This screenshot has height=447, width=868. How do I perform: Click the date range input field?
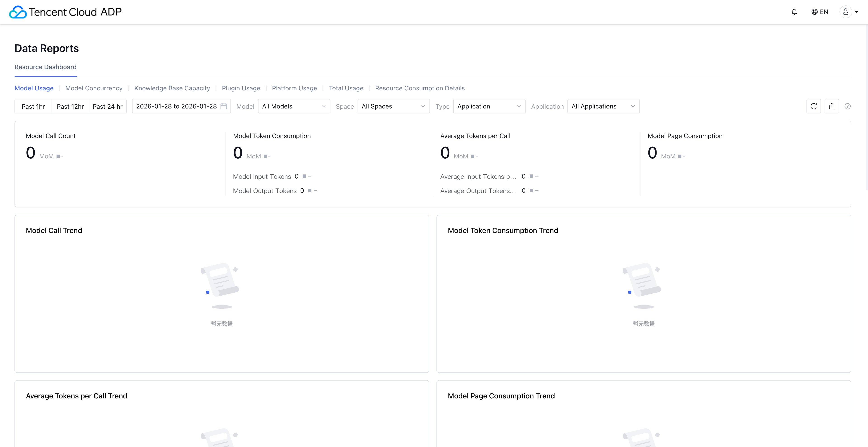coord(176,106)
